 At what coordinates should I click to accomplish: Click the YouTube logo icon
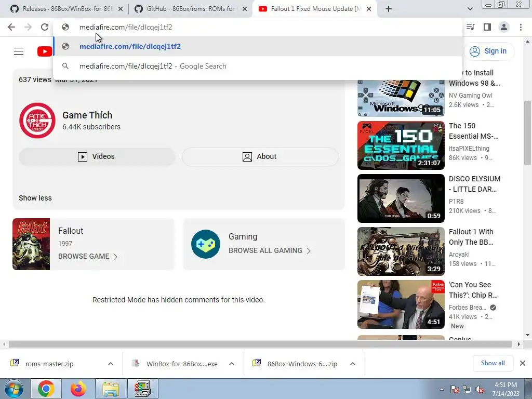pos(45,51)
